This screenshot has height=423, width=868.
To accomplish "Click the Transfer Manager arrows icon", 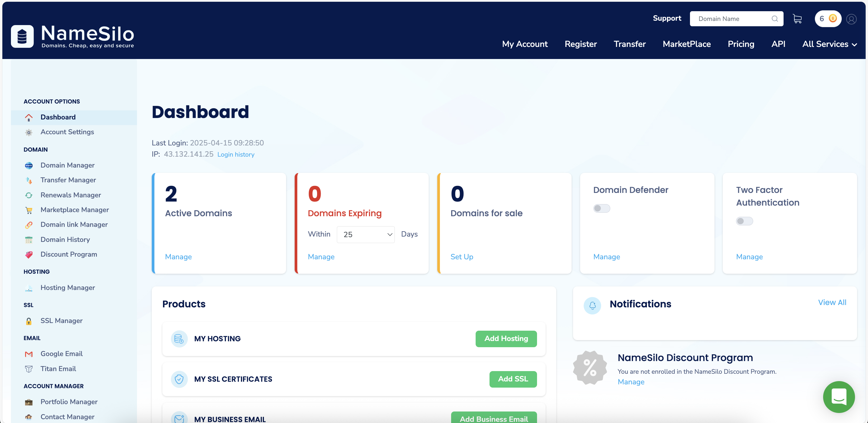I will (x=29, y=180).
